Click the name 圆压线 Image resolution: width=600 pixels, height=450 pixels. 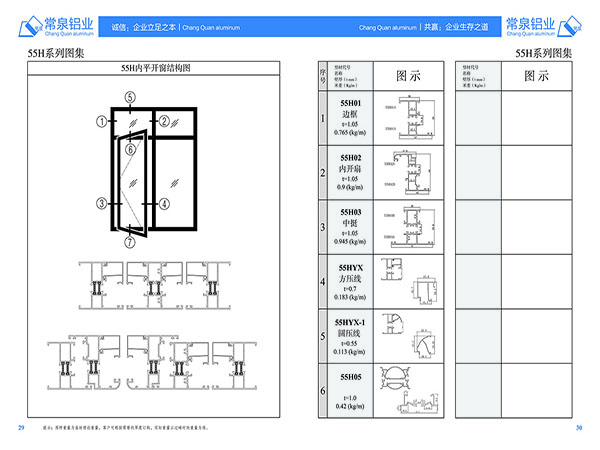[x=349, y=333]
